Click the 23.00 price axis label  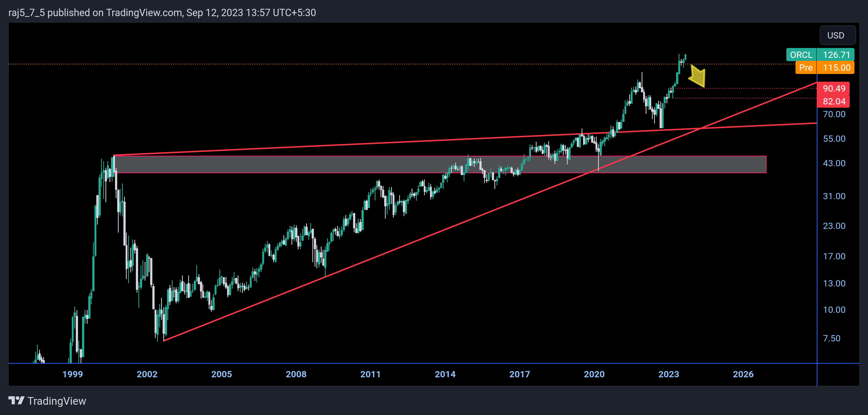point(834,226)
